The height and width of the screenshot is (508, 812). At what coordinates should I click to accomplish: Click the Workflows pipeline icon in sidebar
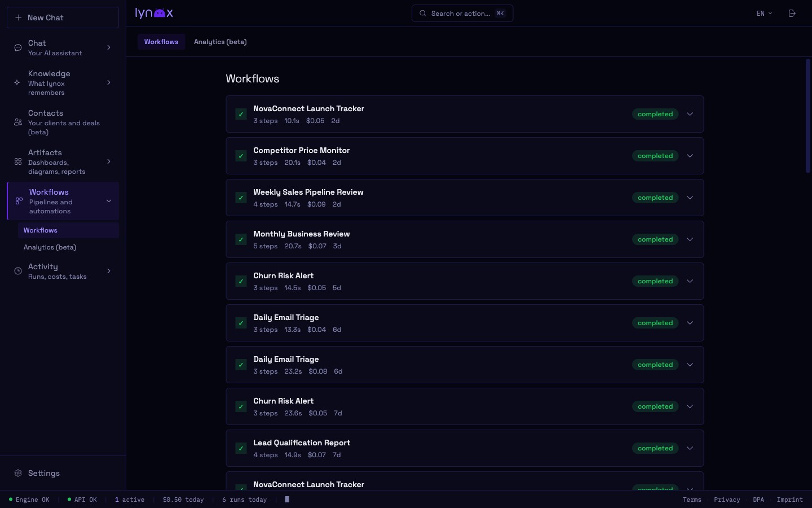click(x=19, y=201)
